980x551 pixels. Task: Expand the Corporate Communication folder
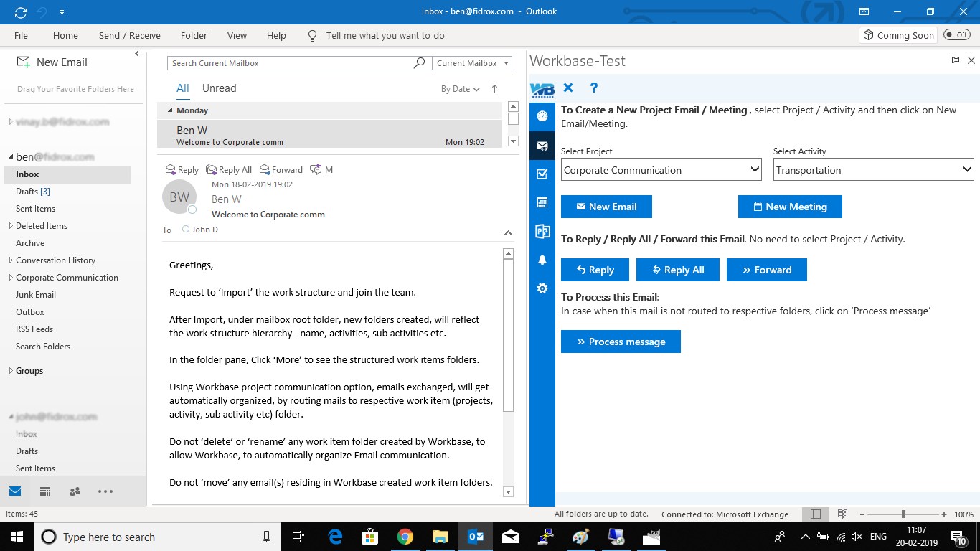[x=11, y=278]
